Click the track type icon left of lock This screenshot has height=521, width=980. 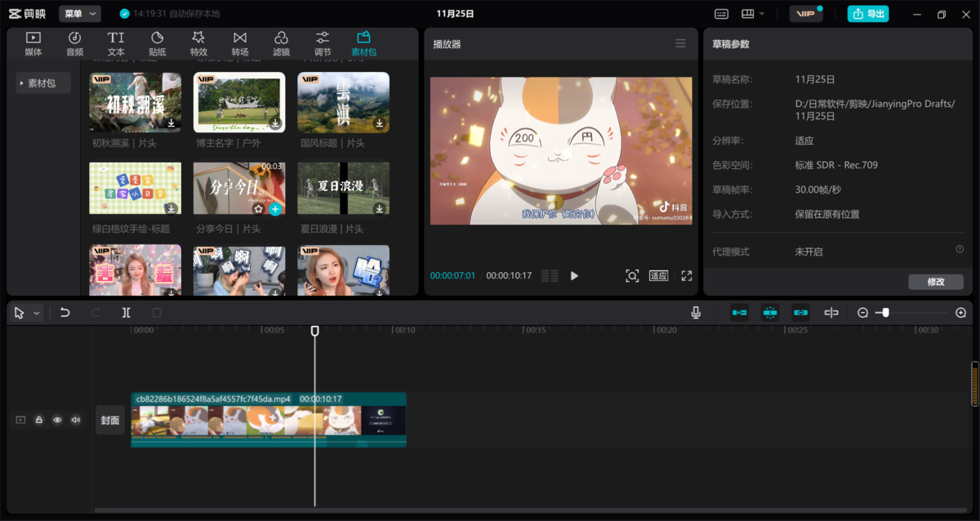click(20, 420)
